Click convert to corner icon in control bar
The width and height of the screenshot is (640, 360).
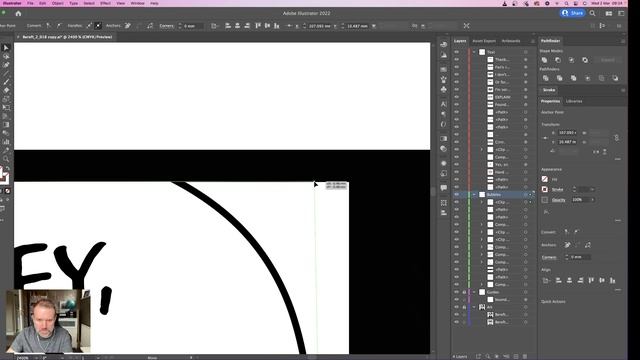49,26
